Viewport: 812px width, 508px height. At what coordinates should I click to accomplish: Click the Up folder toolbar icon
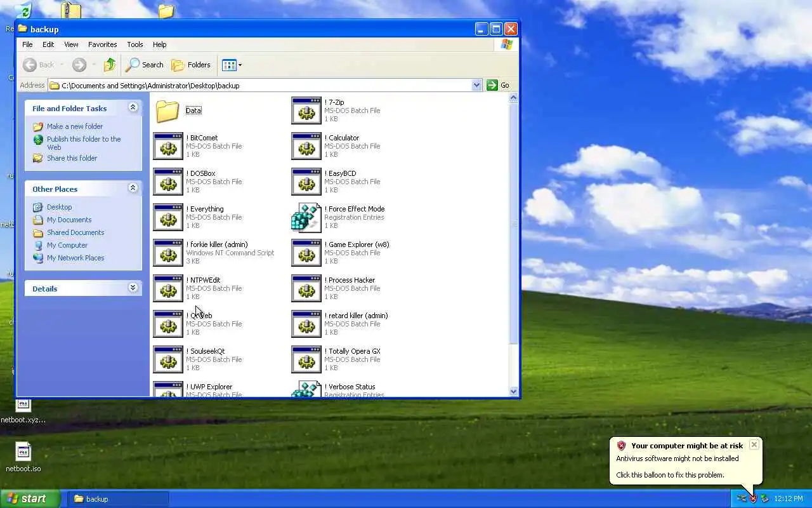click(x=110, y=65)
